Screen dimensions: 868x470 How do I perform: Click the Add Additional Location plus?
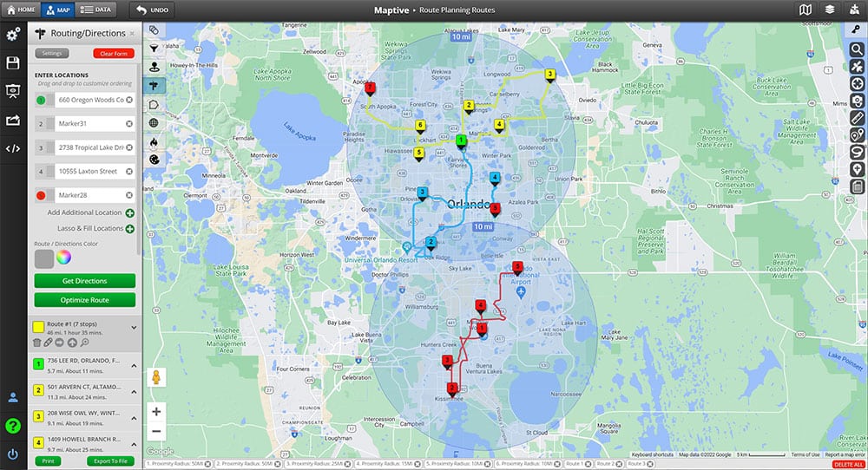(129, 212)
